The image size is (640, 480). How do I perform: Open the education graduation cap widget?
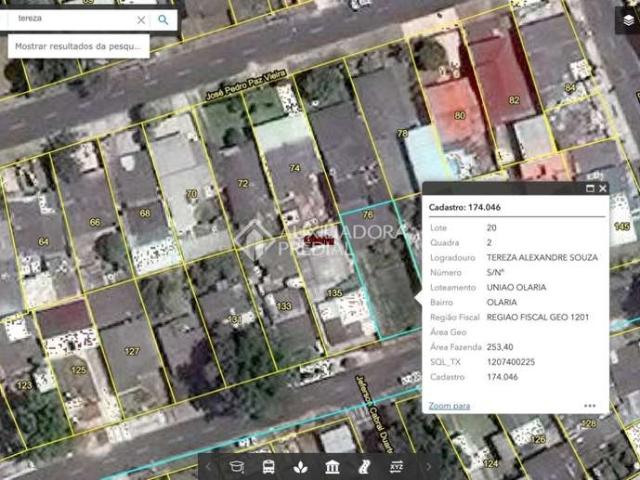237,467
